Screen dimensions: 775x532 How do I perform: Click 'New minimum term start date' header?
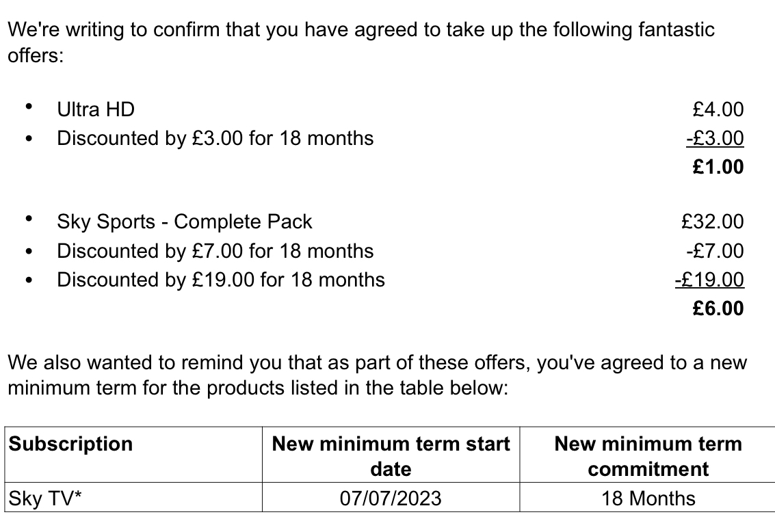(391, 456)
